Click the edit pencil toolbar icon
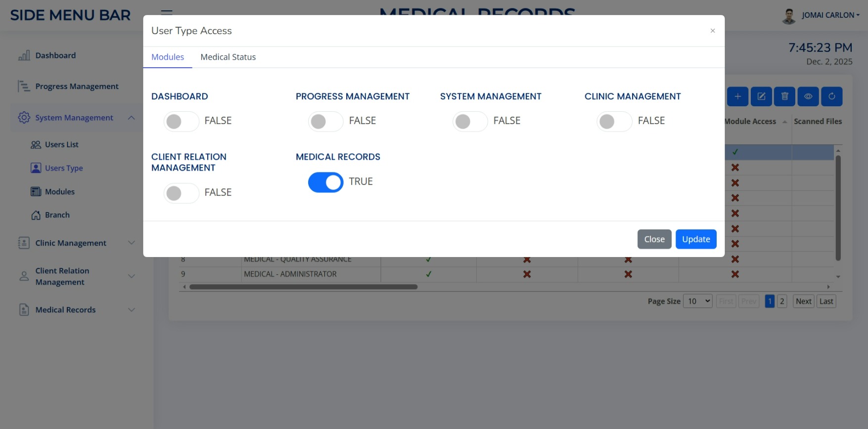Screen dimensions: 868x429 tap(761, 96)
